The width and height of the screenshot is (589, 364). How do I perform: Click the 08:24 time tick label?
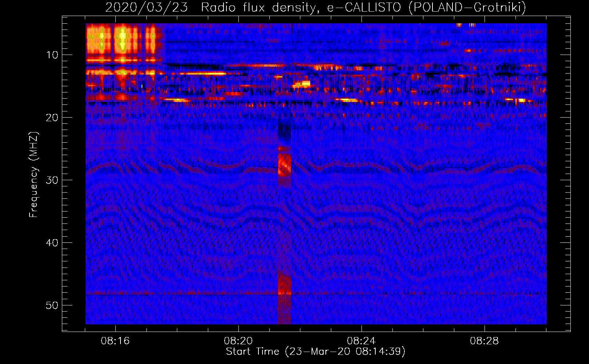[361, 341]
